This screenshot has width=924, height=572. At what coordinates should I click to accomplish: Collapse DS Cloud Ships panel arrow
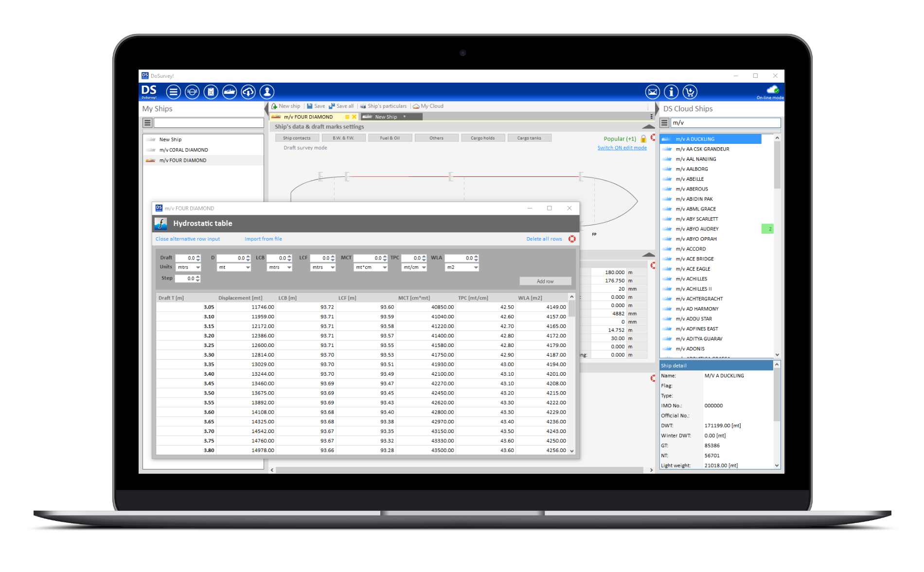pyautogui.click(x=657, y=108)
